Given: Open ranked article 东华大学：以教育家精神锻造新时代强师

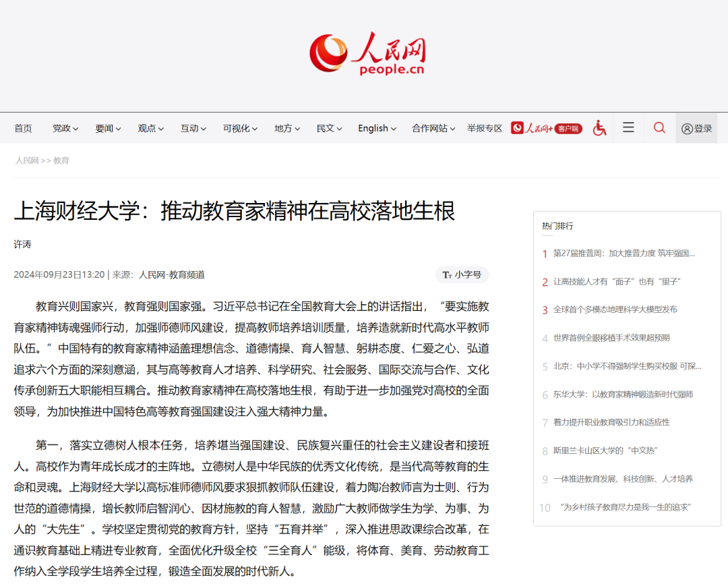Looking at the screenshot, I should [x=623, y=394].
